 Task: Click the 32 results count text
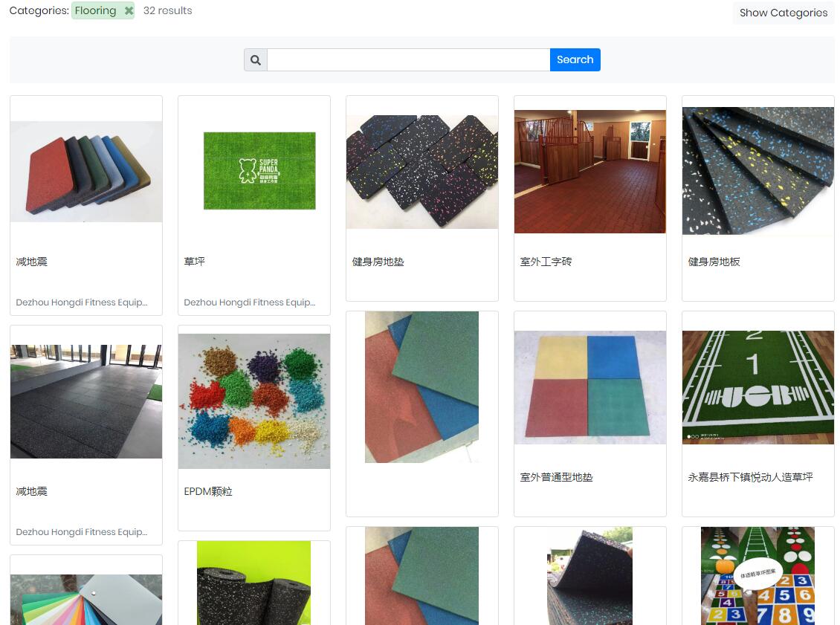[168, 10]
